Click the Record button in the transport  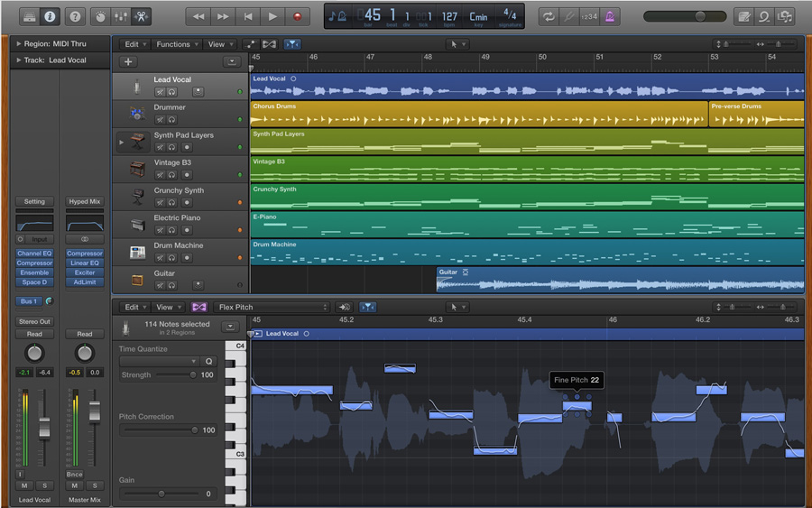pyautogui.click(x=297, y=16)
